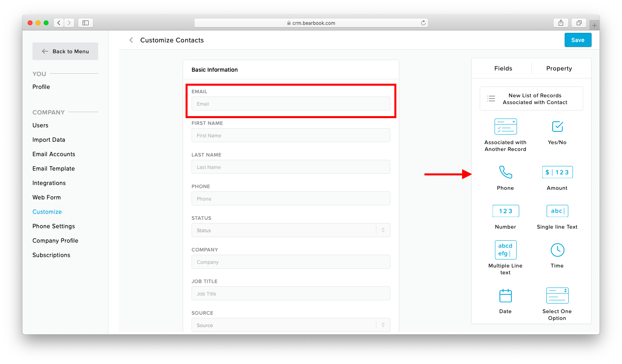Add New List of Records Associated with Contact
The height and width of the screenshot is (364, 622).
click(531, 99)
